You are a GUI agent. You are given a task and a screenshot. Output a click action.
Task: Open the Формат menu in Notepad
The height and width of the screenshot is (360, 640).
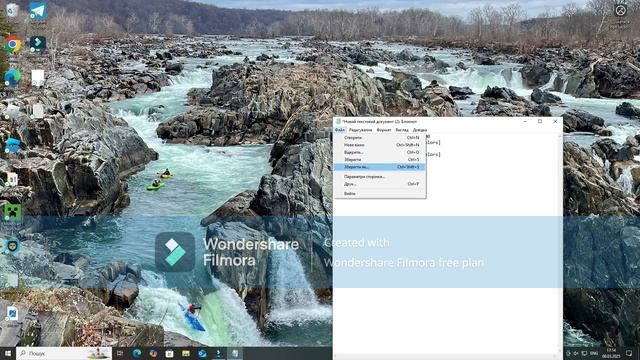(384, 130)
